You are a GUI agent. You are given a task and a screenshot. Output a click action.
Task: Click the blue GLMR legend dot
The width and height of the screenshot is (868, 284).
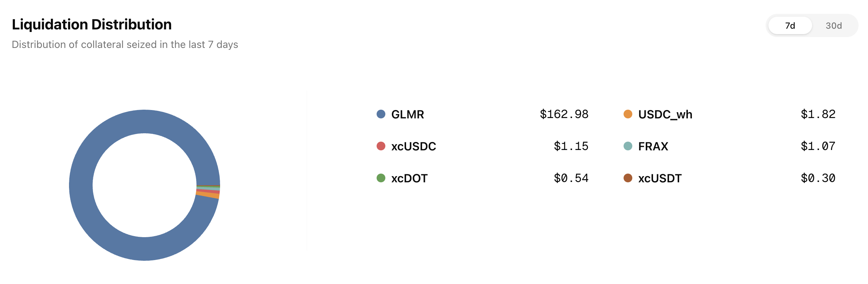tap(381, 114)
